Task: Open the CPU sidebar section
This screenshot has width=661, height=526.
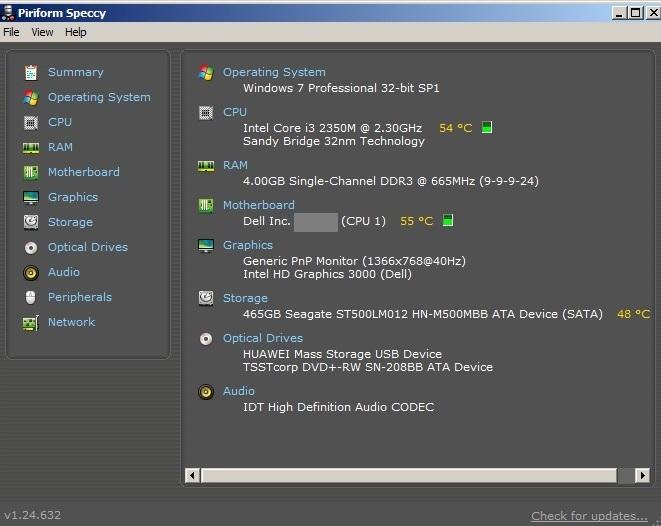Action: click(60, 122)
